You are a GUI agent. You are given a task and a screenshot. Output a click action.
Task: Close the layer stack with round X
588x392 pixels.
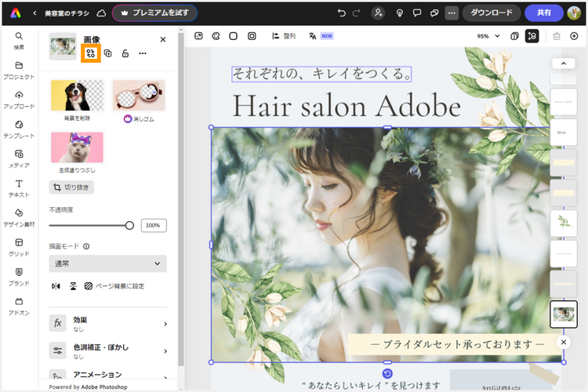[563, 342]
